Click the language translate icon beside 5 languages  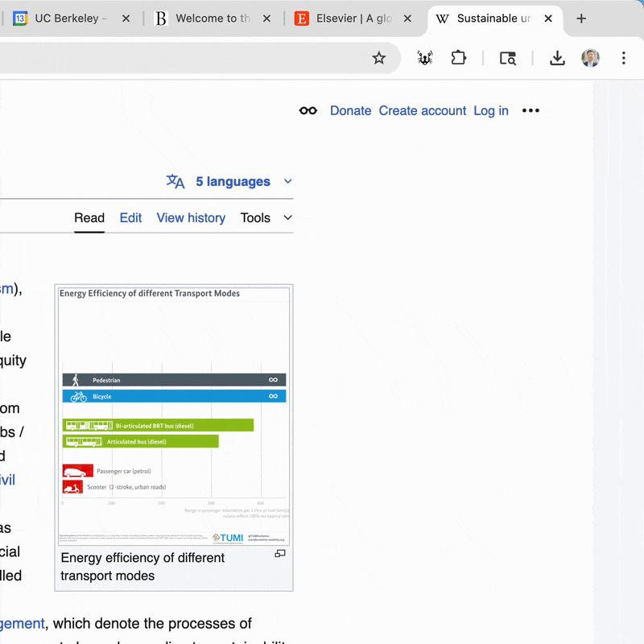pyautogui.click(x=175, y=181)
